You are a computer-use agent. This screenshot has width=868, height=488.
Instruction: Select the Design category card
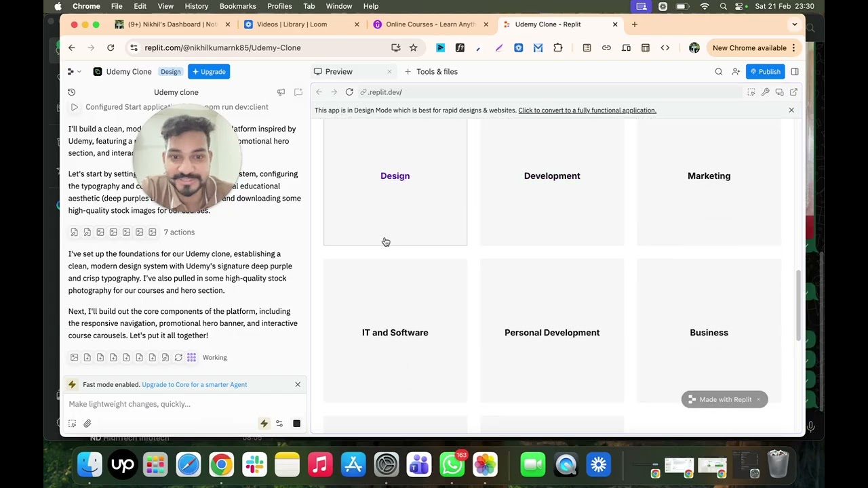coord(395,182)
